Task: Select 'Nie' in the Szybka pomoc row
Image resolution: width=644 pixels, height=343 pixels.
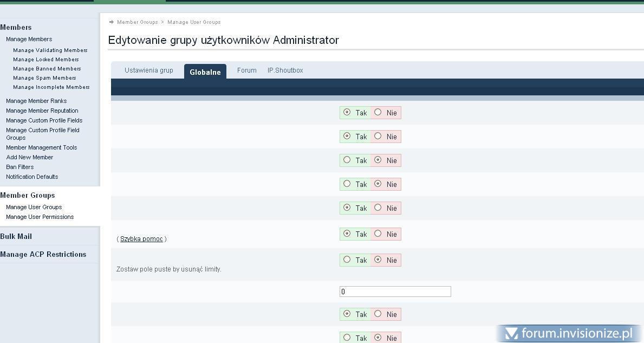Action: pyautogui.click(x=378, y=234)
